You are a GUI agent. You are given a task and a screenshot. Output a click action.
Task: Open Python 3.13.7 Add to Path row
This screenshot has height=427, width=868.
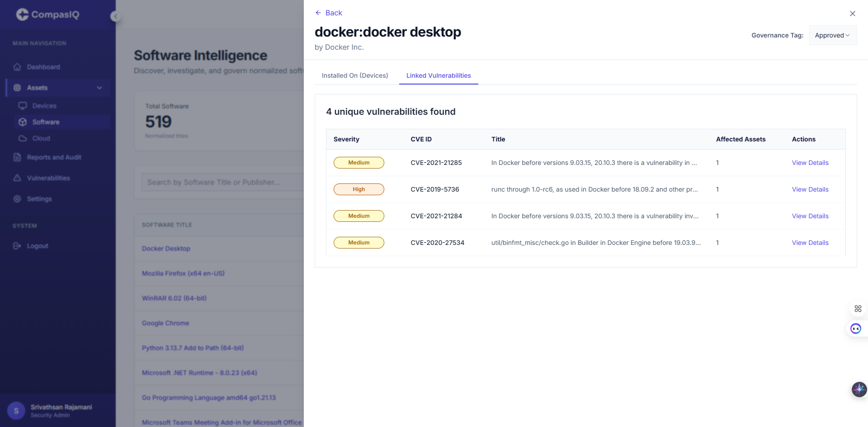[x=193, y=348]
